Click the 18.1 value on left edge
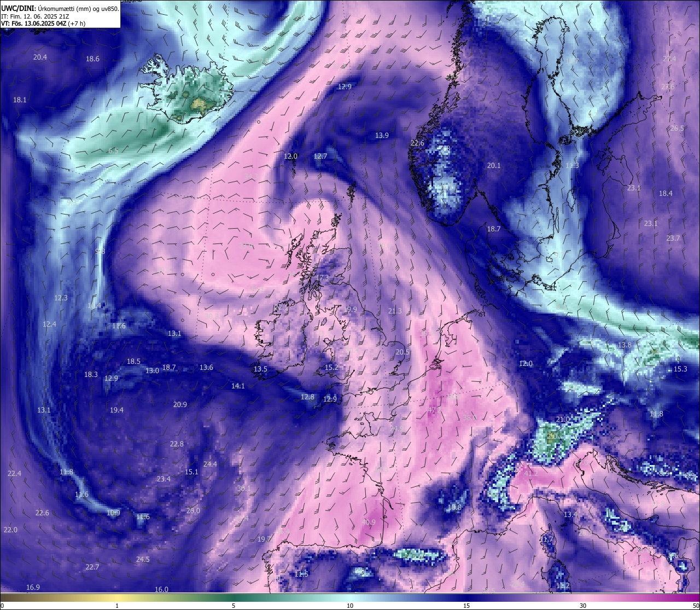Image resolution: width=700 pixels, height=610 pixels. pyautogui.click(x=20, y=100)
